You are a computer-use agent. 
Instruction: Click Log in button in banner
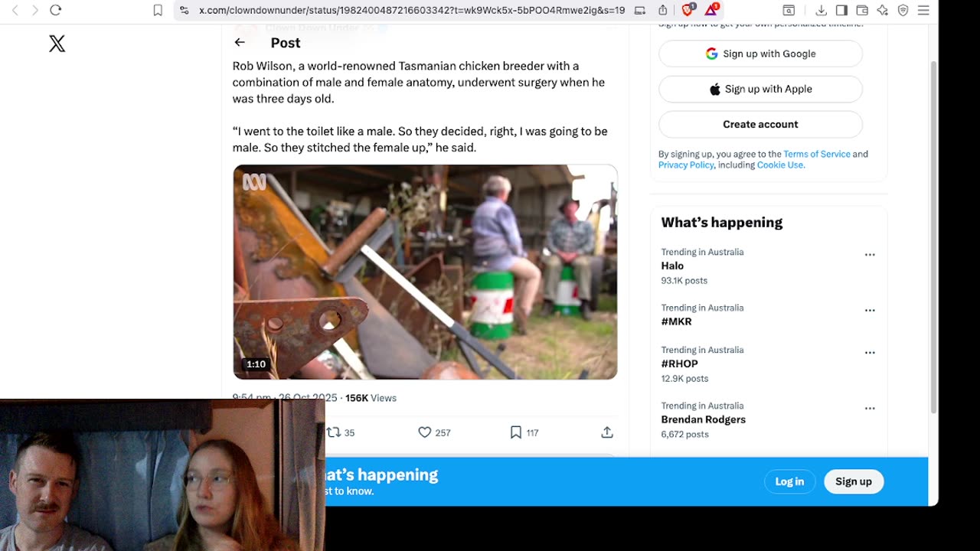click(x=789, y=481)
